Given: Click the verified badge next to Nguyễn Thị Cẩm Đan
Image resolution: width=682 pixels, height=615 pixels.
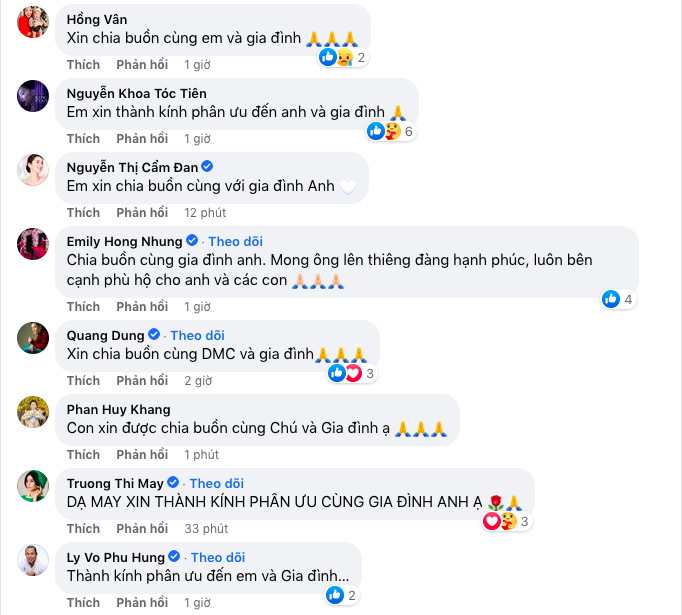Looking at the screenshot, I should point(207,166).
